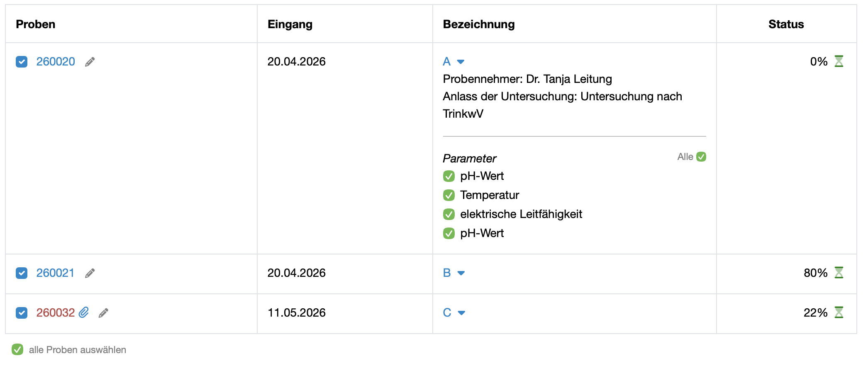
Task: Edit sample 260021 with the pencil icon
Action: (90, 273)
